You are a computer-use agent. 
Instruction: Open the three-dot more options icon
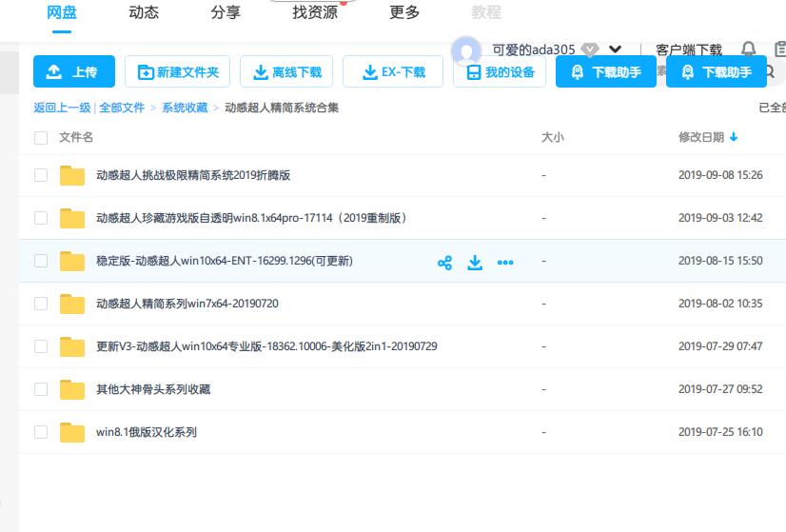(x=505, y=263)
